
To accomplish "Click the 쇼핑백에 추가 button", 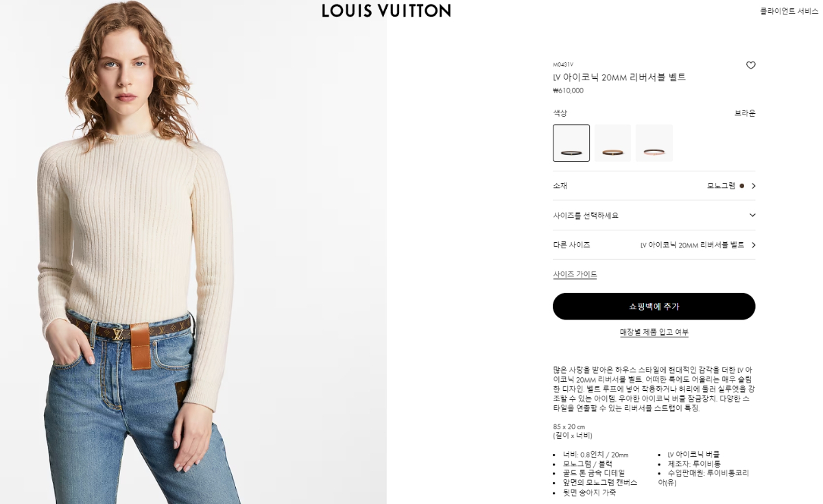I will pyautogui.click(x=654, y=307).
